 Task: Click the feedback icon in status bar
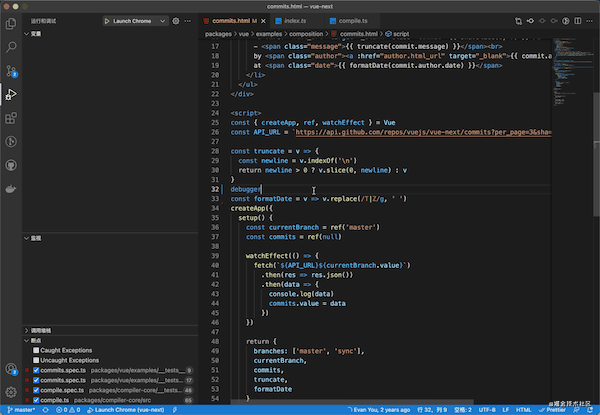[x=576, y=410]
